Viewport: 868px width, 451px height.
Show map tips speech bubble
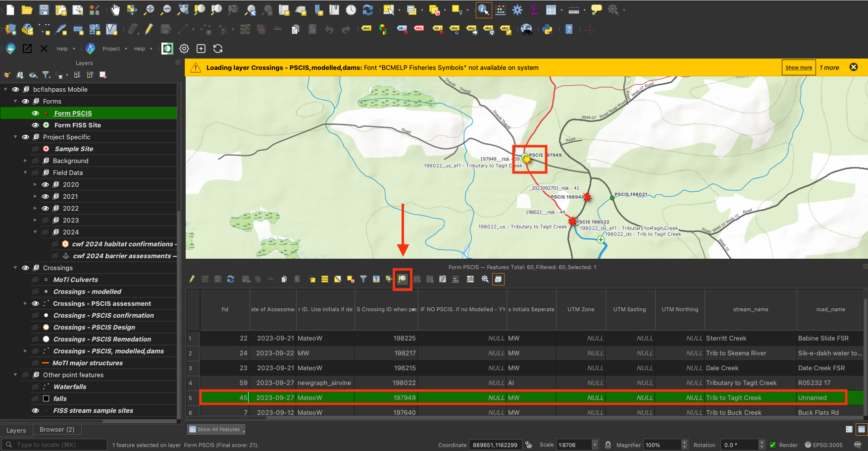[597, 10]
